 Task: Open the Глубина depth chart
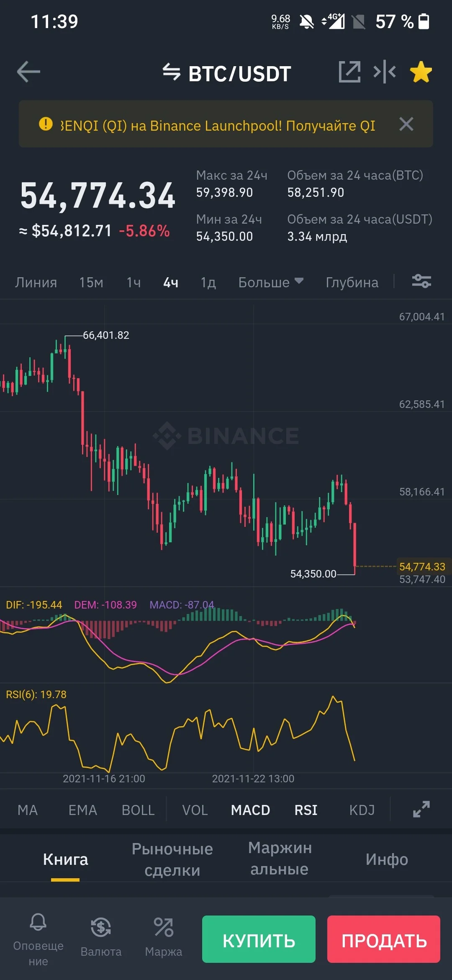coord(352,282)
